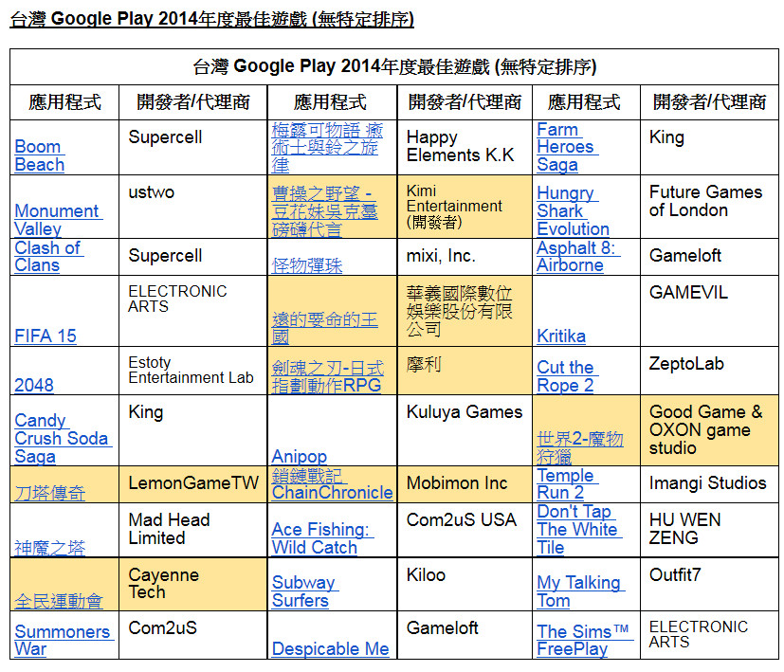This screenshot has height=672, width=784.
Task: Open the Asphalt 8: Airborne link
Action: pos(578,256)
